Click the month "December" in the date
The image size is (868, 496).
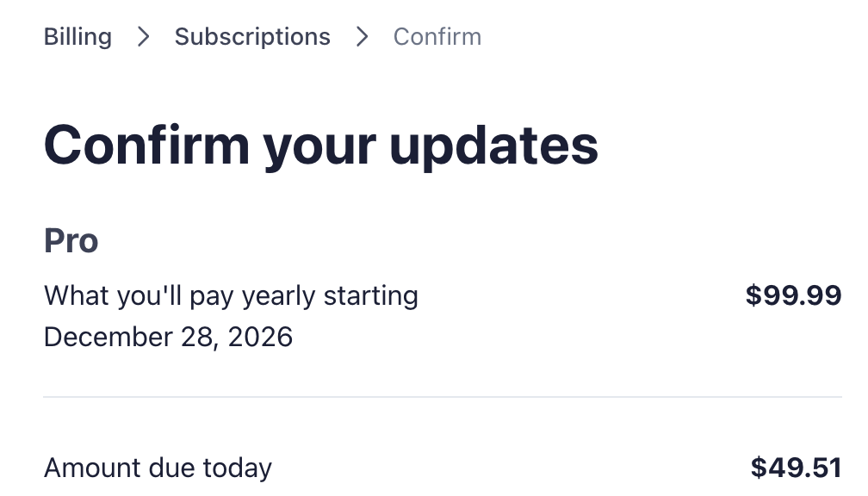(102, 337)
